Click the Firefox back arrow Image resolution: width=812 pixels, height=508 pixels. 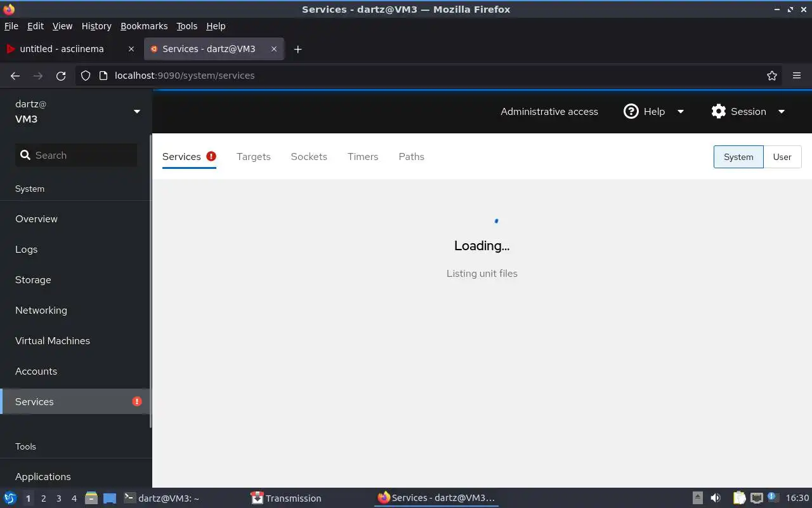[x=15, y=76]
